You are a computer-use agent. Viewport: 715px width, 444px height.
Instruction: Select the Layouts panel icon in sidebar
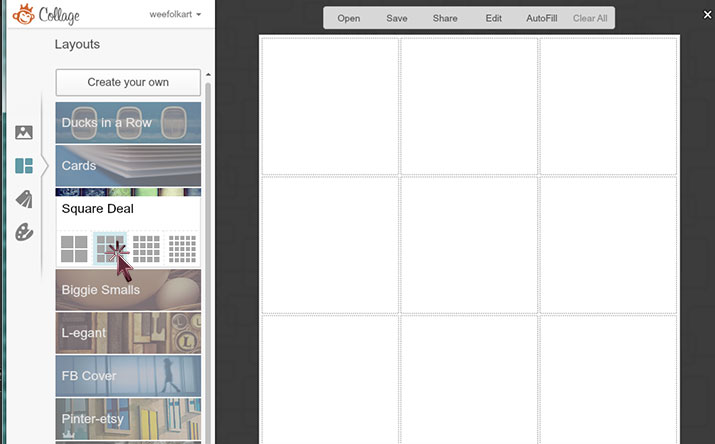click(24, 166)
